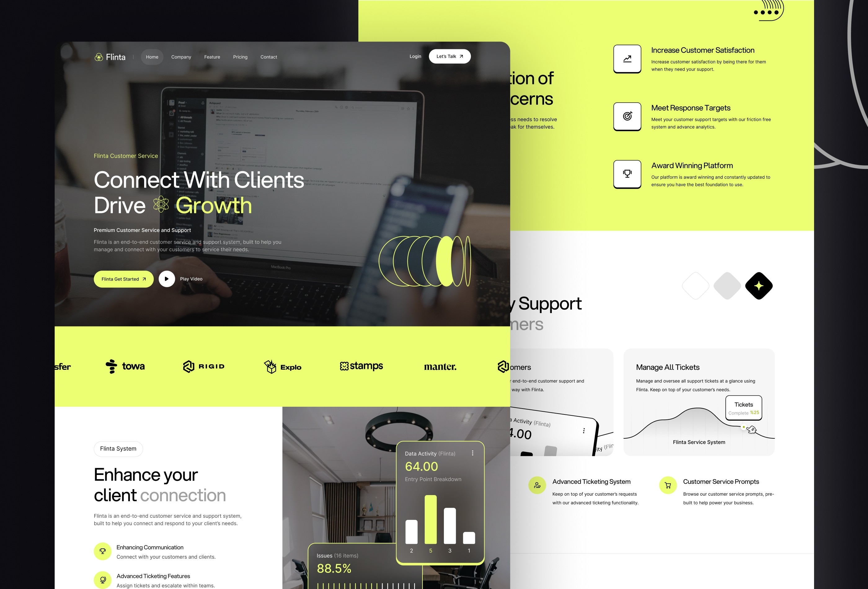Click the Play Video playback control
This screenshot has width=868, height=589.
pyautogui.click(x=167, y=279)
